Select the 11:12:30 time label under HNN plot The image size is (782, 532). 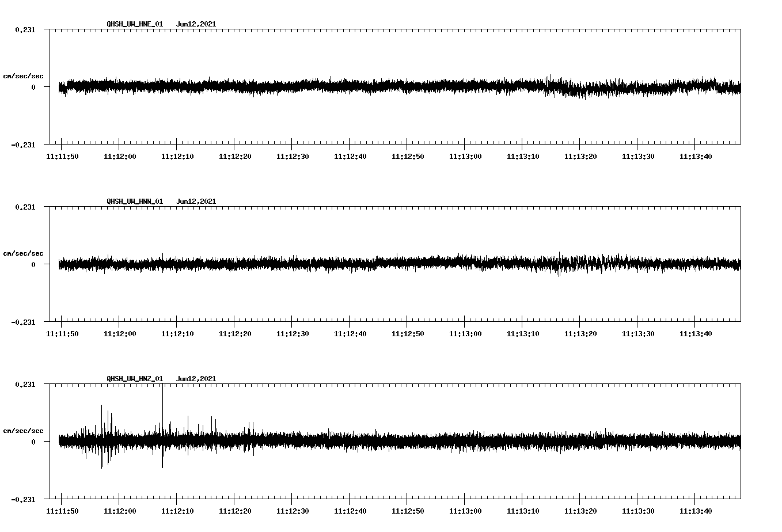tap(293, 334)
